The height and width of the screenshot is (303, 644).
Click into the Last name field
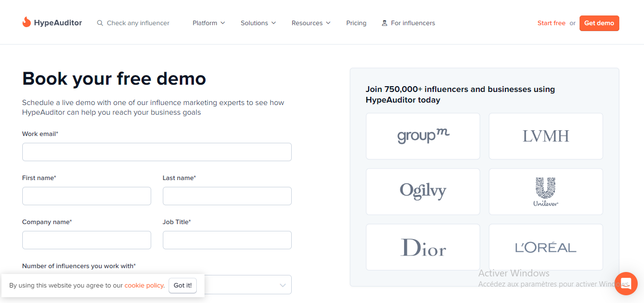pos(227,196)
